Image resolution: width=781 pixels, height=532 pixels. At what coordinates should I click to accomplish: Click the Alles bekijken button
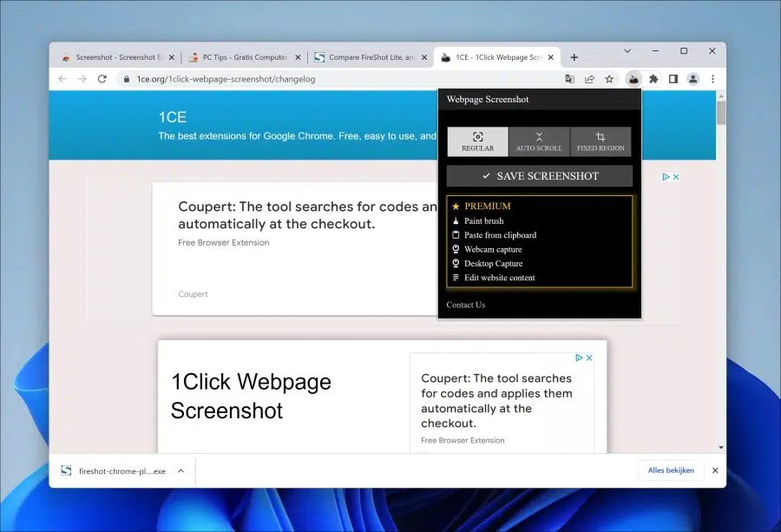tap(671, 470)
